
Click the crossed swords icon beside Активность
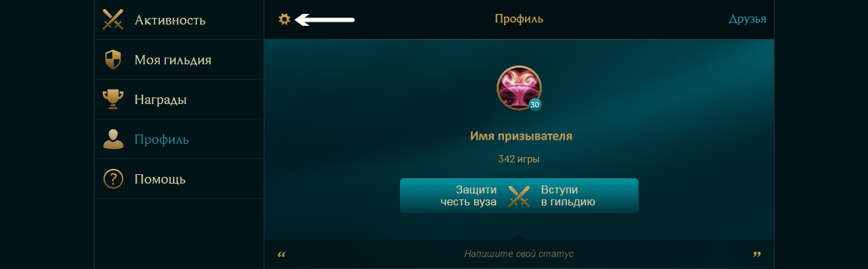pos(113,20)
